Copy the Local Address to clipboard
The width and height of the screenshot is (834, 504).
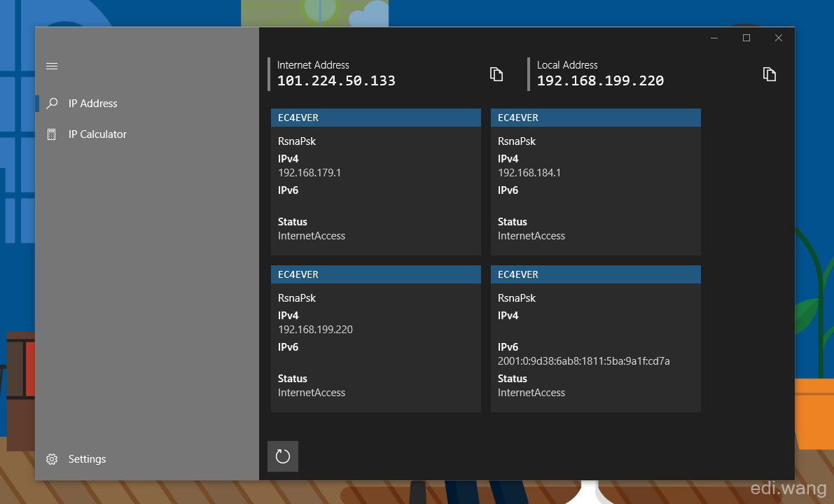tap(769, 74)
